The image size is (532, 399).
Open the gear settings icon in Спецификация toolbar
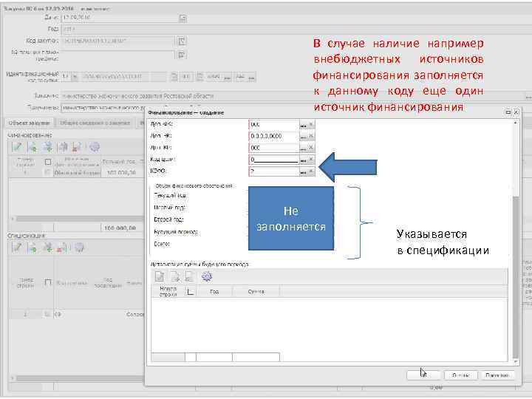(x=79, y=248)
